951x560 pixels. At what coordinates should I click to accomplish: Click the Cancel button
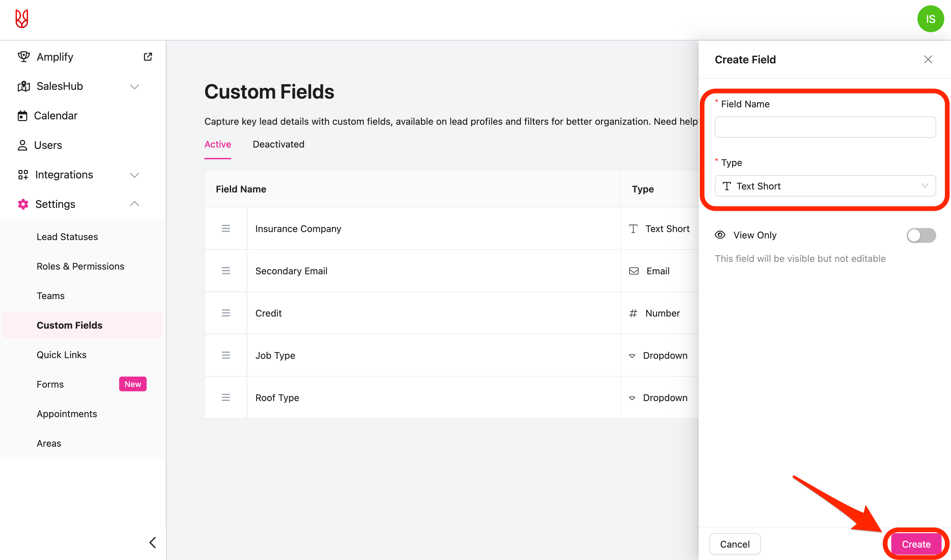tap(734, 544)
